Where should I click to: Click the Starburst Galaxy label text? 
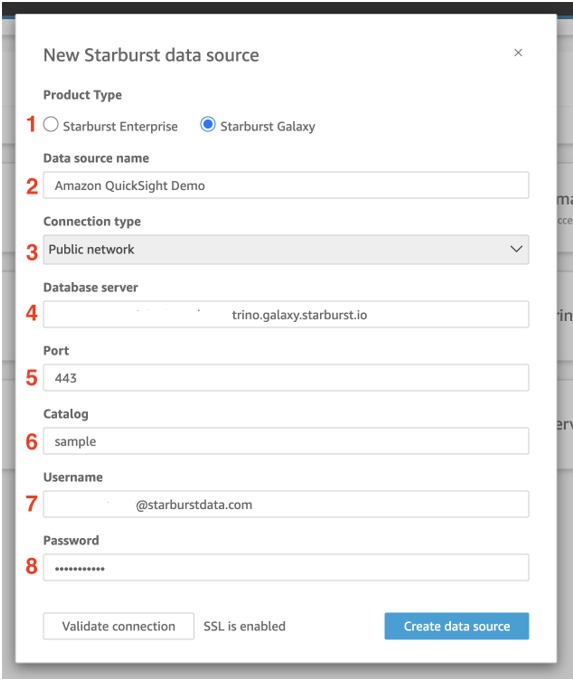268,126
